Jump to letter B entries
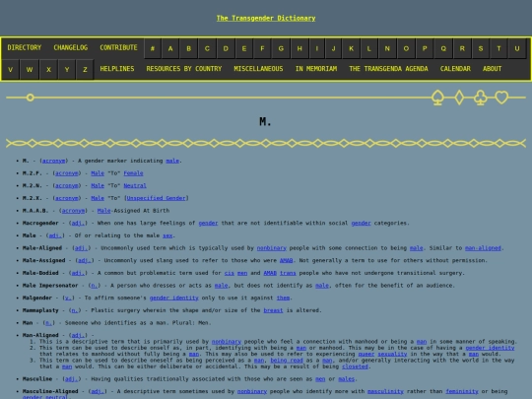Viewport: 532px width, 399px height. click(x=188, y=48)
